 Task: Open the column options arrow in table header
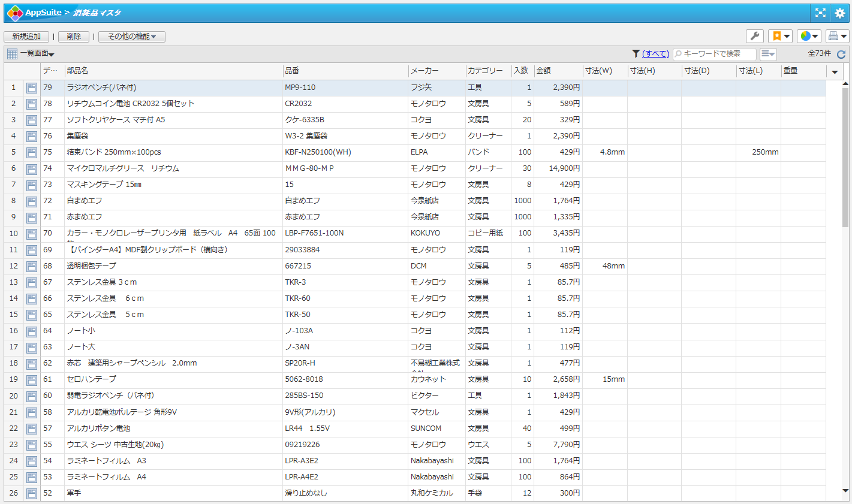834,72
